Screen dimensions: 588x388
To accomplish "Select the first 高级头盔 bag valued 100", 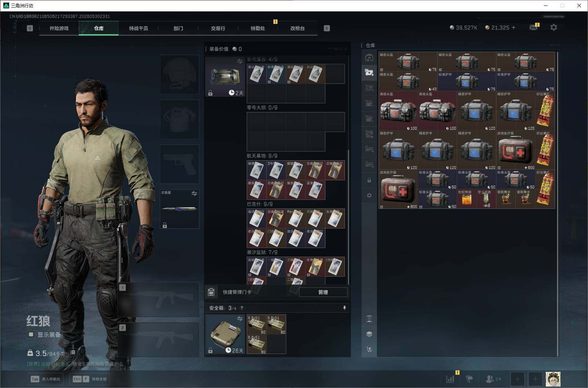I will tap(398, 111).
